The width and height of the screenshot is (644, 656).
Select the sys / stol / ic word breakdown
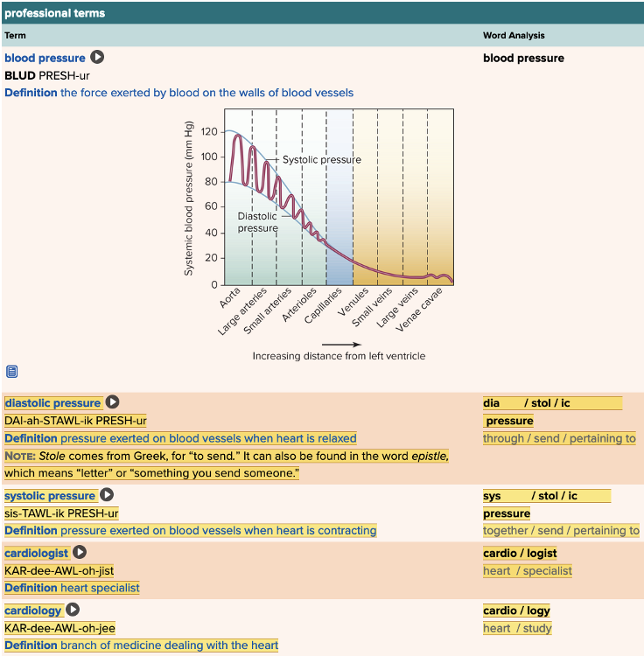click(530, 496)
